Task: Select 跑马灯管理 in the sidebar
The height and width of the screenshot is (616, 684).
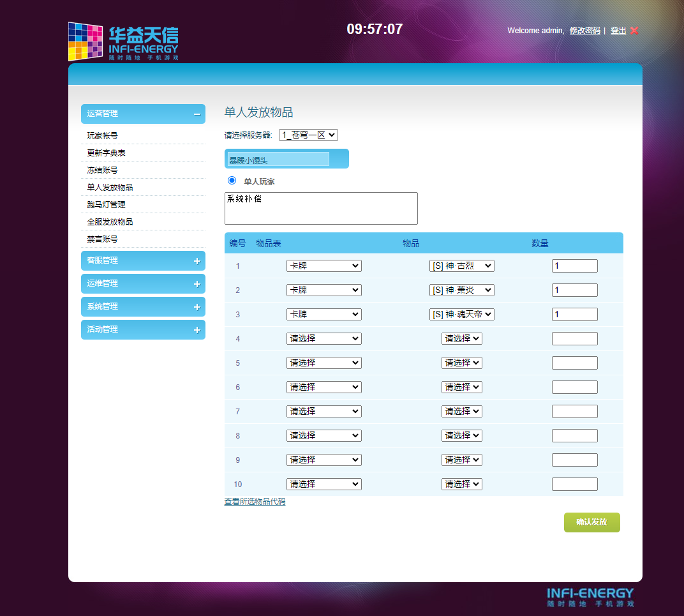Action: (x=106, y=205)
